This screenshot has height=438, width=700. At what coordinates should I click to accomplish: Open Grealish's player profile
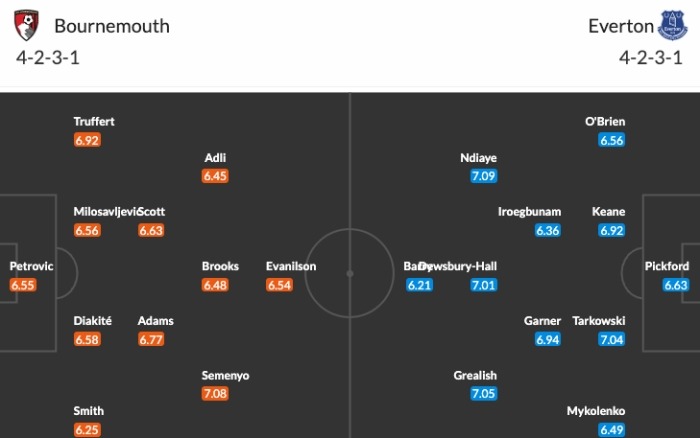pos(474,375)
